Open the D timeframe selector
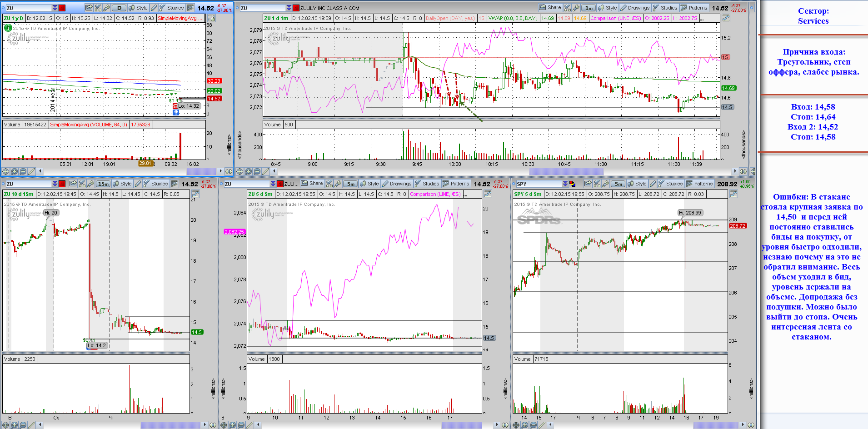 pos(119,8)
